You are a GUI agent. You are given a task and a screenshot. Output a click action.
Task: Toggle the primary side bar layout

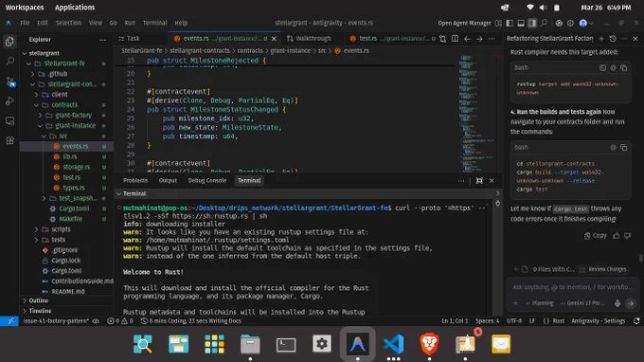pos(510,23)
